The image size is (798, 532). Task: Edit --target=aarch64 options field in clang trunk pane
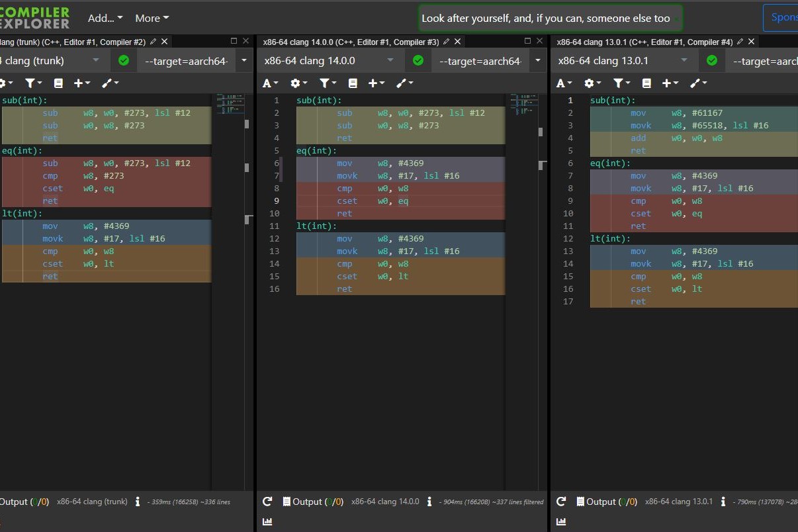coord(187,61)
